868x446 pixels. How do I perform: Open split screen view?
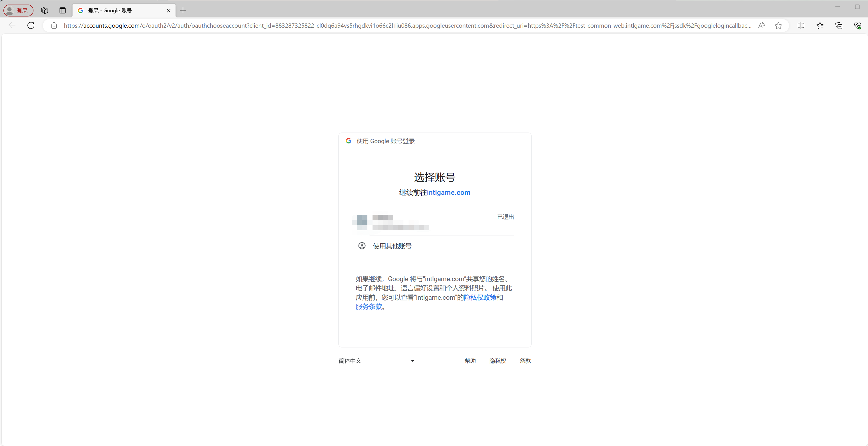(801, 25)
